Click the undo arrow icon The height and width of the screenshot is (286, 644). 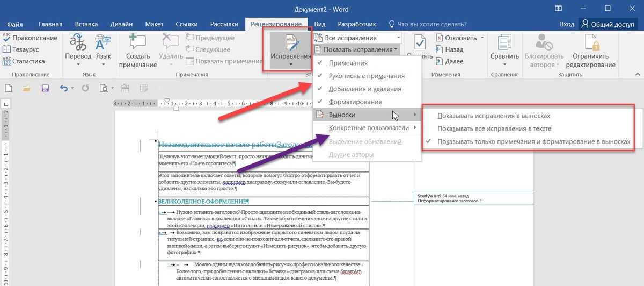tap(64, 88)
